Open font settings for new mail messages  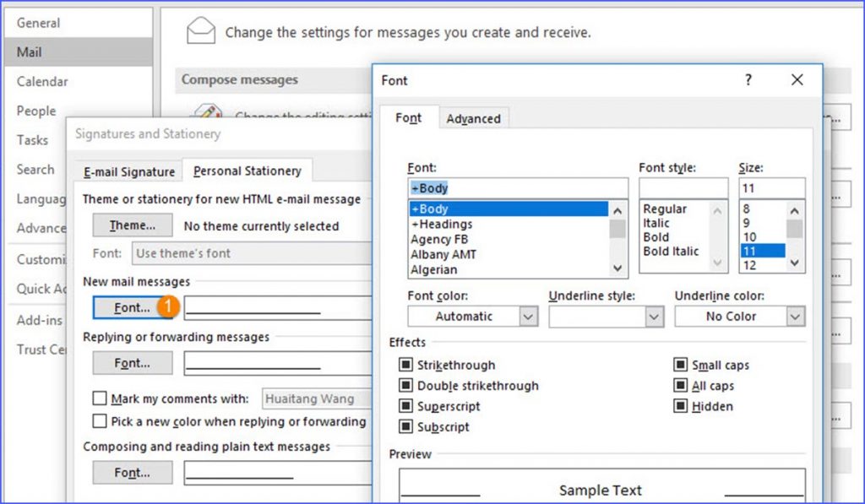132,307
